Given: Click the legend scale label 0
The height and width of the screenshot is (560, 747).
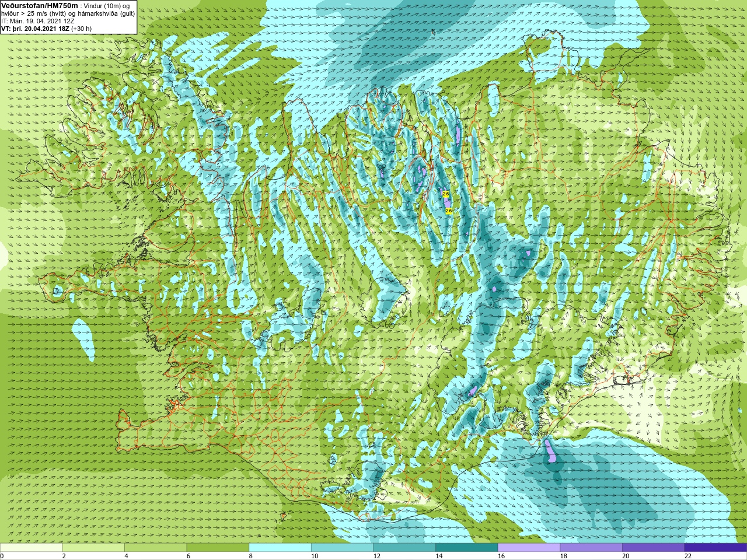Looking at the screenshot, I should 2,556.
